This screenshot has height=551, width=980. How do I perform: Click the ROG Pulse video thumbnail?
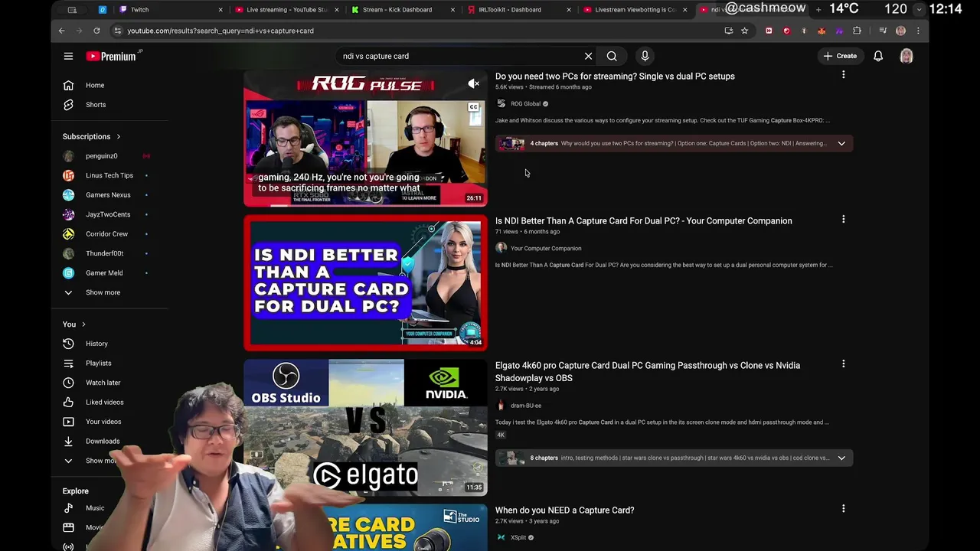tap(365, 139)
